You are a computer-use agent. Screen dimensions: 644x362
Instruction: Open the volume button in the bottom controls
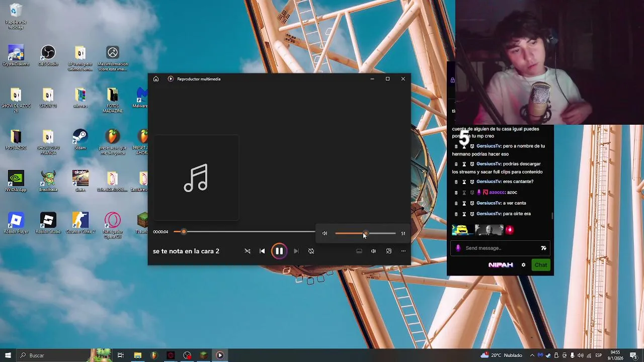click(x=373, y=251)
